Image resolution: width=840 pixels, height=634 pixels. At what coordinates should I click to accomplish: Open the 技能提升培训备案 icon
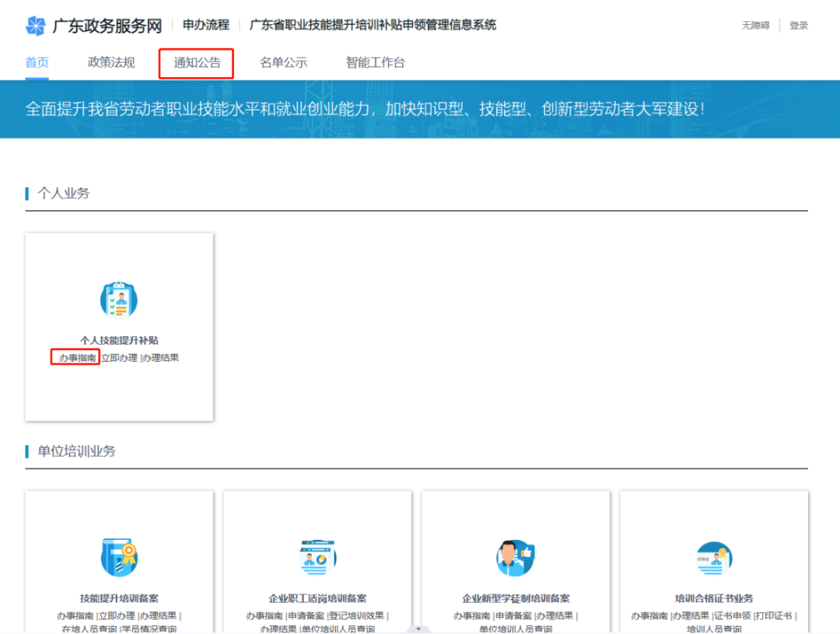click(119, 558)
